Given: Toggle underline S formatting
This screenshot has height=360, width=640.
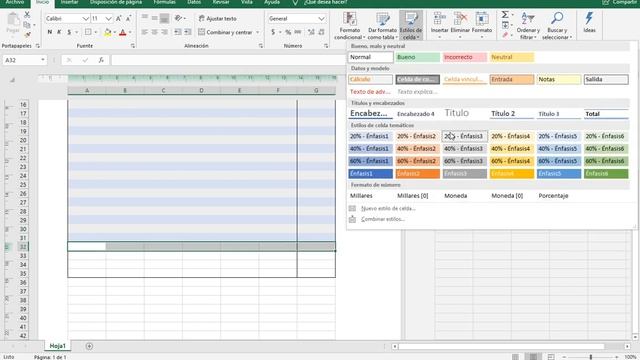Looking at the screenshot, I should pos(69,32).
